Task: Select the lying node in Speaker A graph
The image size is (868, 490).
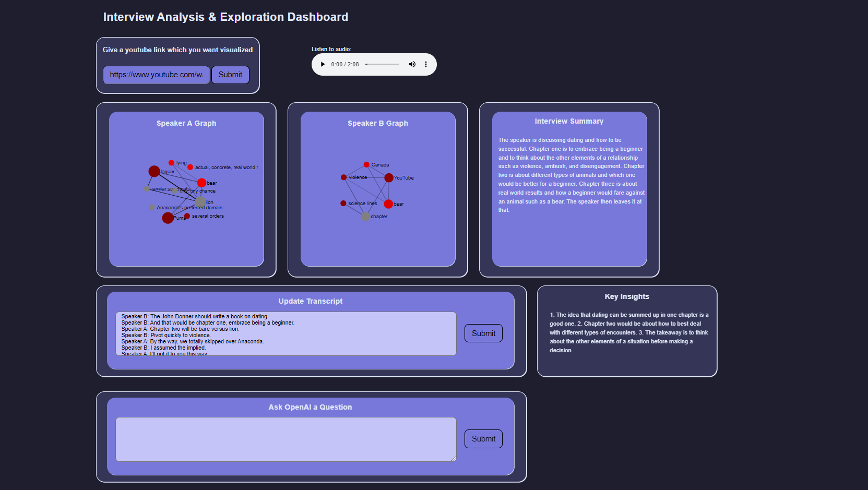Action: coord(171,163)
